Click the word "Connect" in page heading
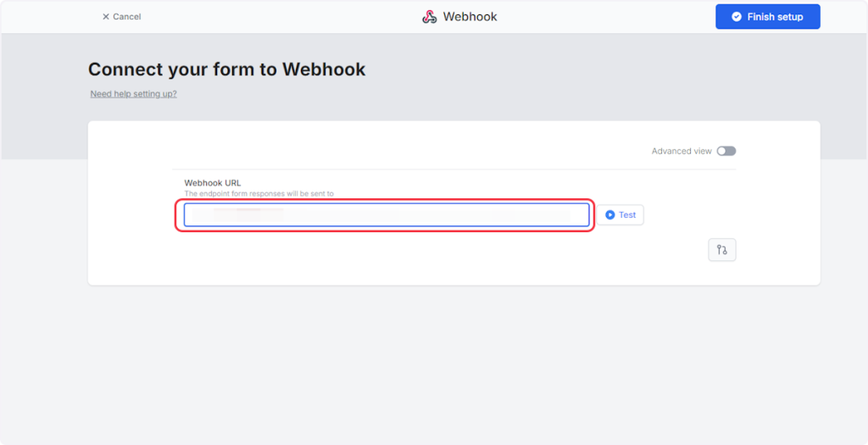The image size is (868, 445). click(125, 70)
